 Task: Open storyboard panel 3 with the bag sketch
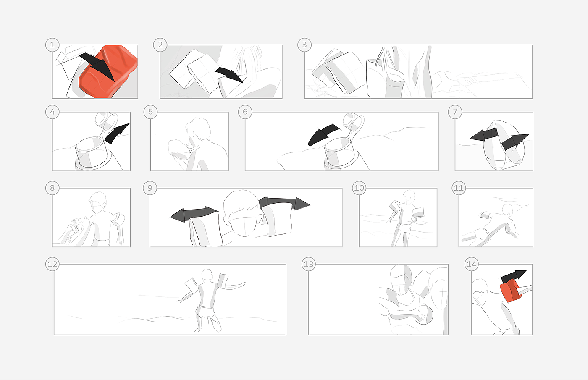(x=418, y=71)
